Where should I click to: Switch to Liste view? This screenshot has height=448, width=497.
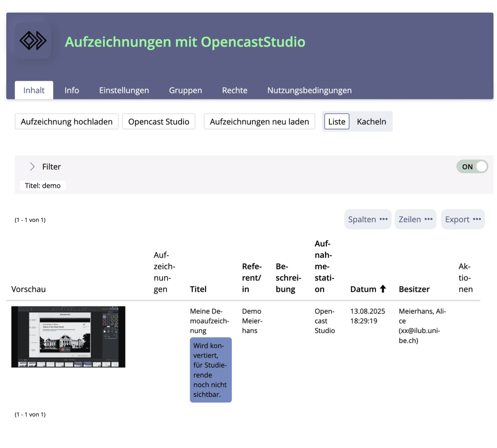tap(336, 121)
